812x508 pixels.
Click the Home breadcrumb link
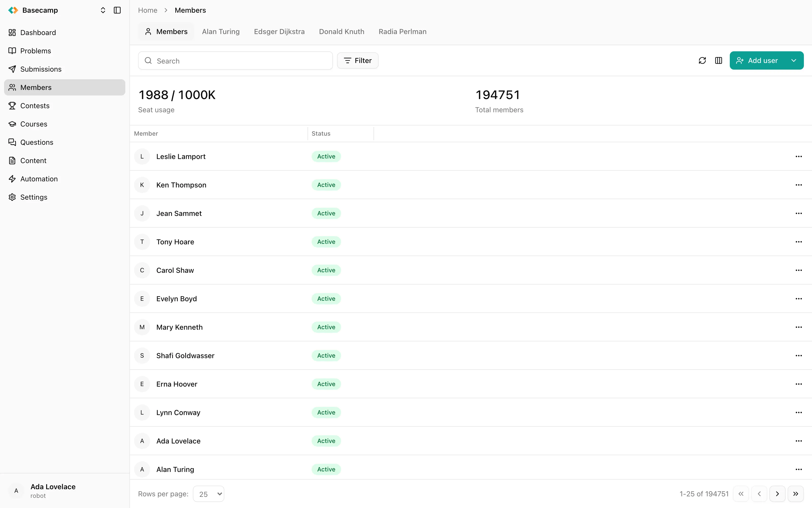[148, 10]
